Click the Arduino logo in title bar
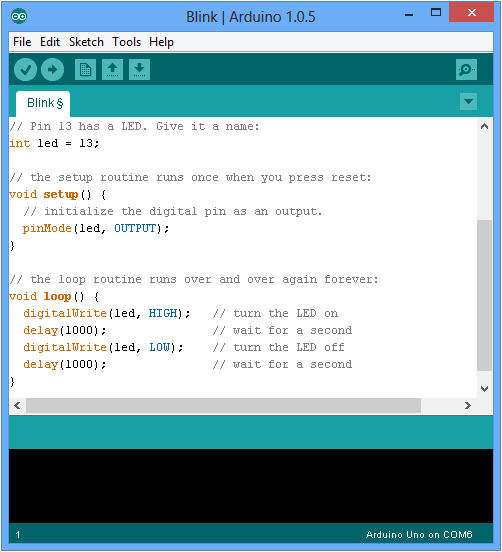 (x=19, y=16)
